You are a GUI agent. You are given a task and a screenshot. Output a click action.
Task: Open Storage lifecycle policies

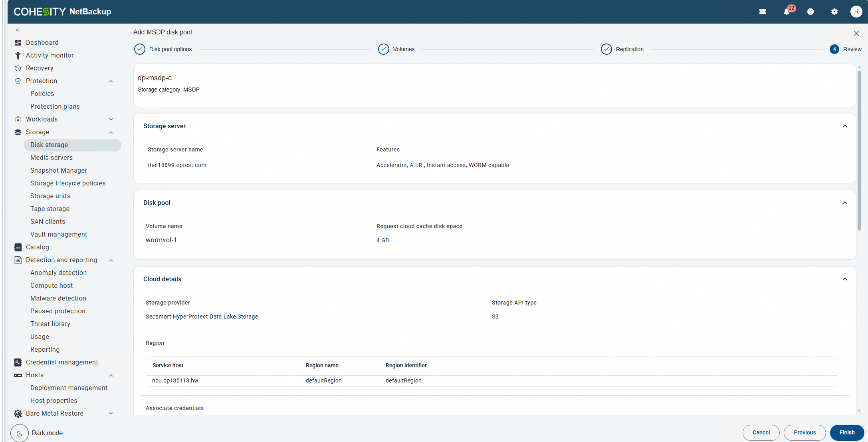(x=68, y=183)
